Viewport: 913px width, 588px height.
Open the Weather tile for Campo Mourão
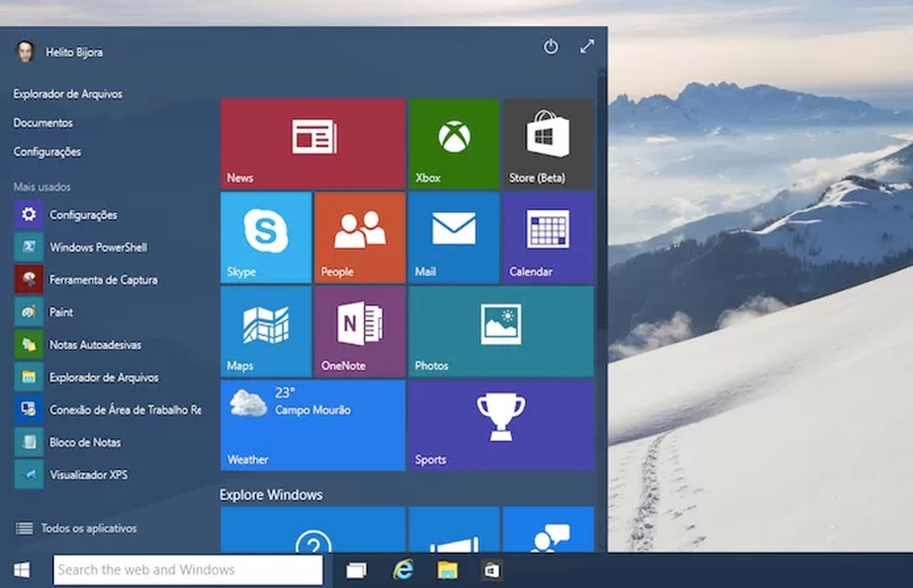pyautogui.click(x=313, y=425)
